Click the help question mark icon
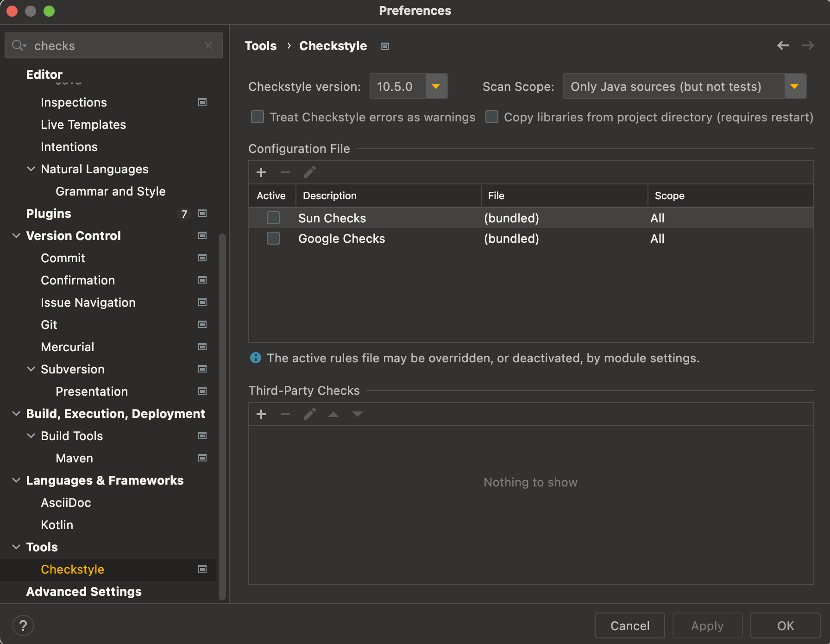The image size is (830, 644). pos(23,625)
